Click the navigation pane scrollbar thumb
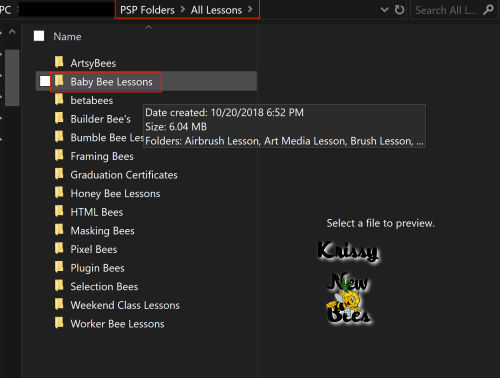This screenshot has height=378, width=500. (12, 77)
